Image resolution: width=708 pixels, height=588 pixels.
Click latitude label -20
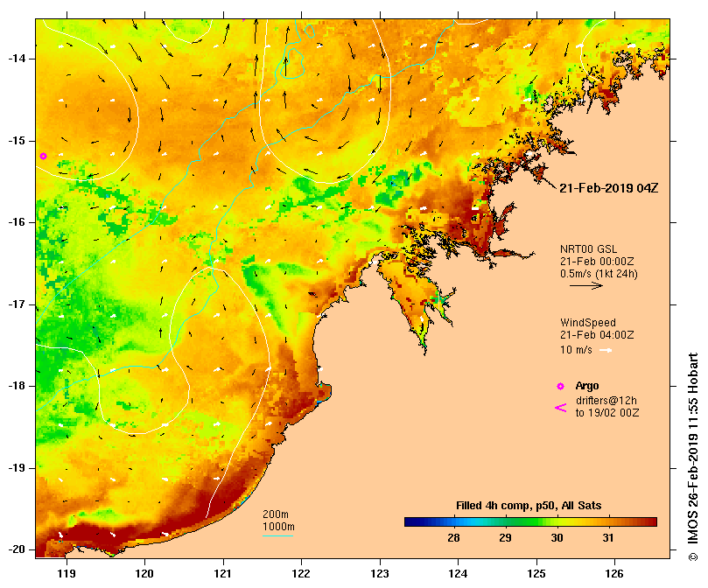tap(17, 549)
